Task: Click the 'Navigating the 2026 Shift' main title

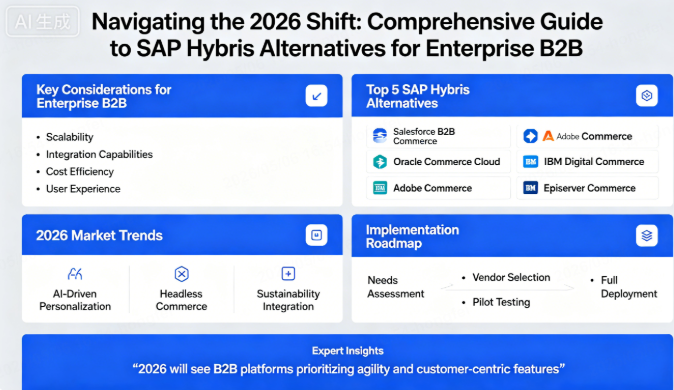Action: 347,34
